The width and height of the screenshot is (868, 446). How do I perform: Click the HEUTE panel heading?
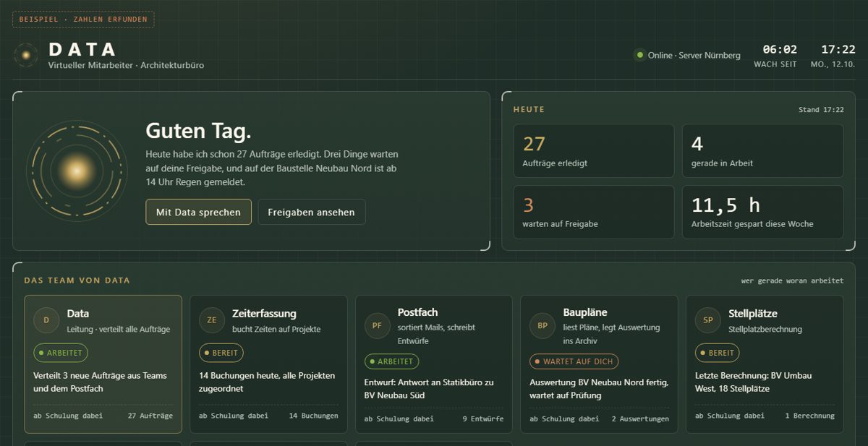[x=529, y=110]
